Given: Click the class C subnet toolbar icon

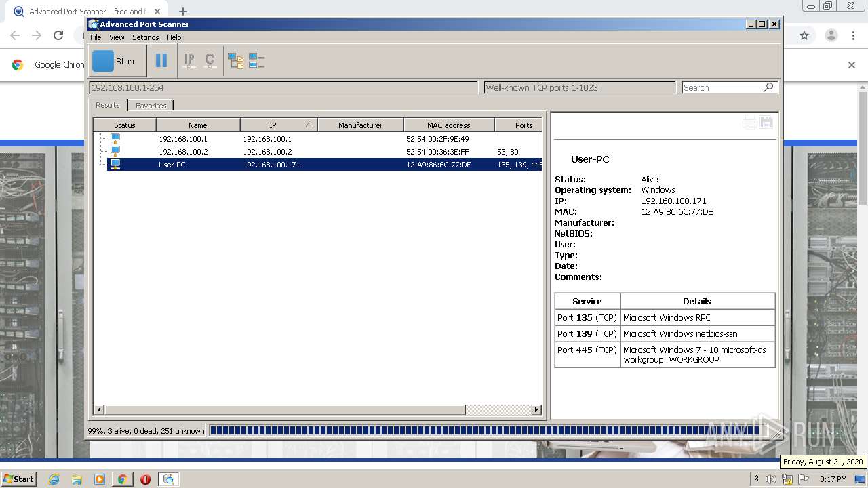Looking at the screenshot, I should pyautogui.click(x=210, y=61).
